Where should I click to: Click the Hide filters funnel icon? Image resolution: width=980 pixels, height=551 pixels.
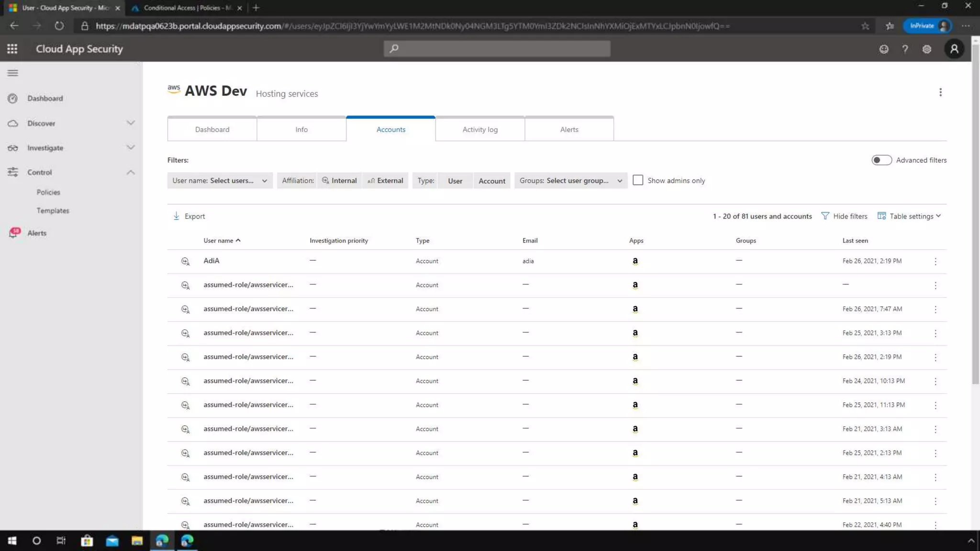tap(825, 216)
